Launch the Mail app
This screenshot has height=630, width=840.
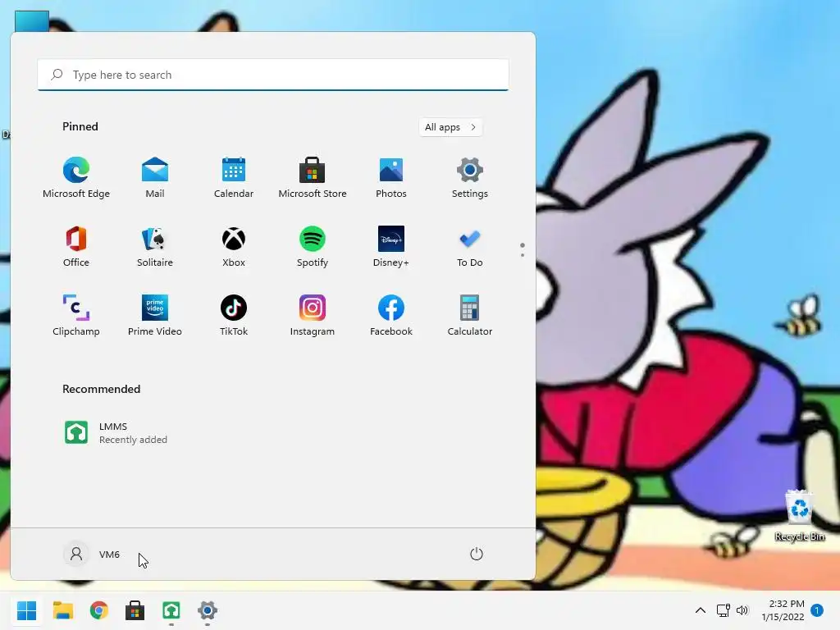[x=155, y=178]
